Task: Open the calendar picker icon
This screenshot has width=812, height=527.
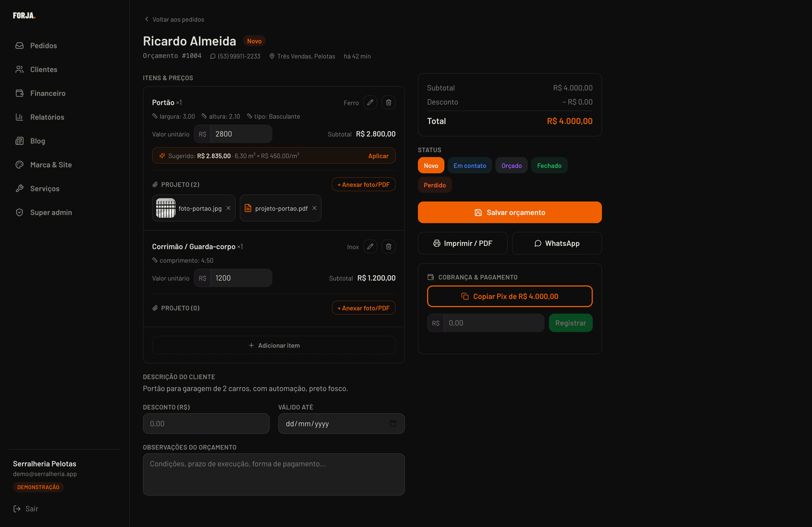Action: pos(393,424)
